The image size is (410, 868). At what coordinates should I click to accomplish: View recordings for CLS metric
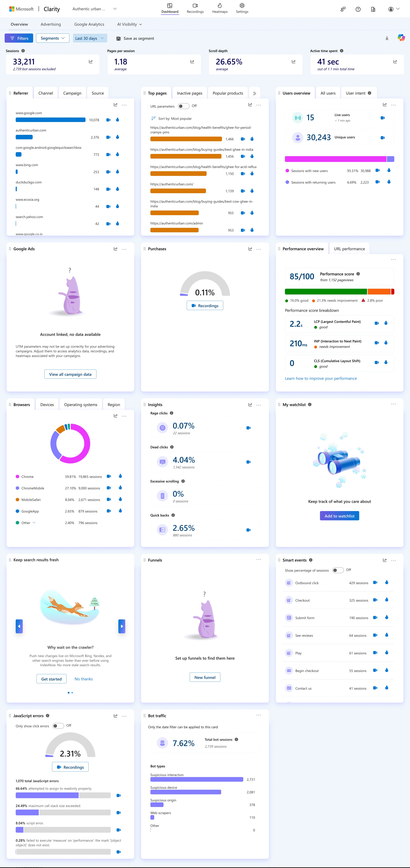377,362
